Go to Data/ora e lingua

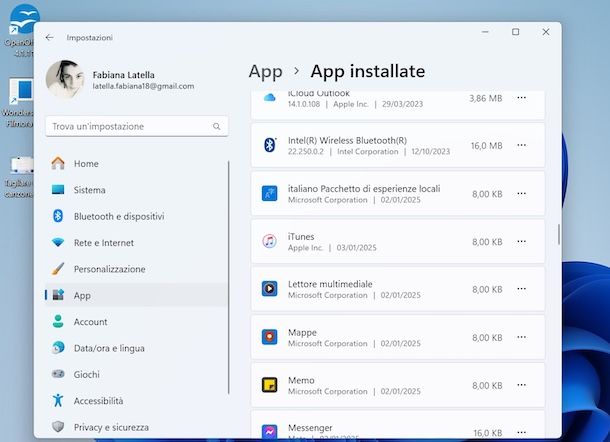pyautogui.click(x=136, y=348)
